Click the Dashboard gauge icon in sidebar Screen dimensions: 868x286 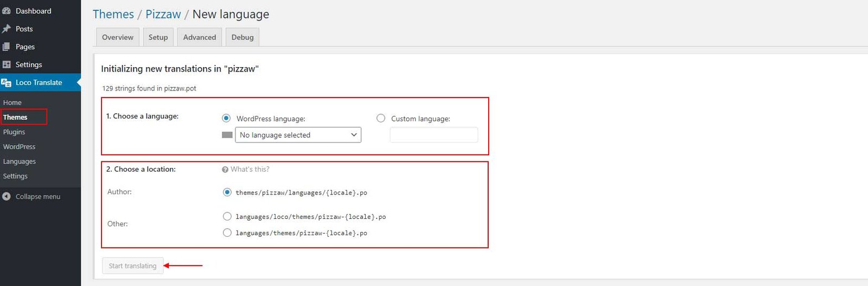7,11
